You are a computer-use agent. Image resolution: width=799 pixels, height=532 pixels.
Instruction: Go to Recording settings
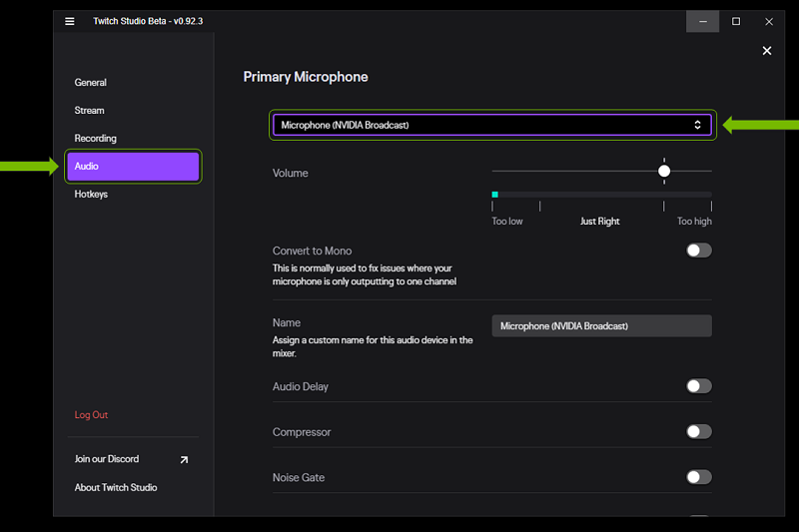click(95, 139)
